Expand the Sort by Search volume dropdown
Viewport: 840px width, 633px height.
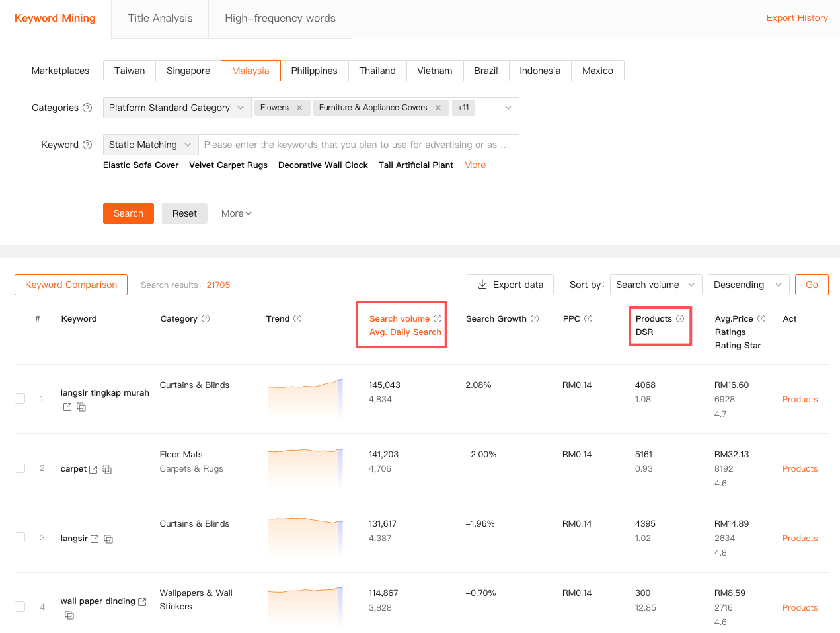(x=656, y=285)
